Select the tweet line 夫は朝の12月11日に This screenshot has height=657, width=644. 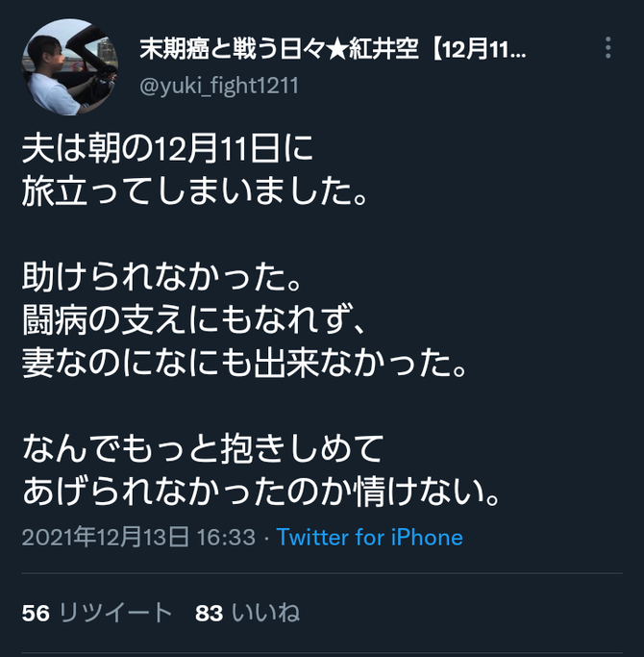[167, 149]
